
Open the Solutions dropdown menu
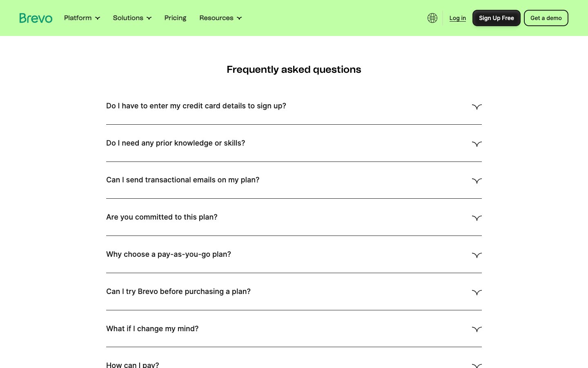[132, 18]
